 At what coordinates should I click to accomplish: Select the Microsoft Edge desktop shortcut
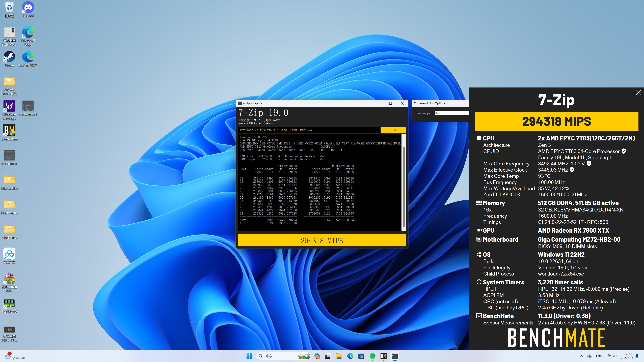tap(28, 36)
